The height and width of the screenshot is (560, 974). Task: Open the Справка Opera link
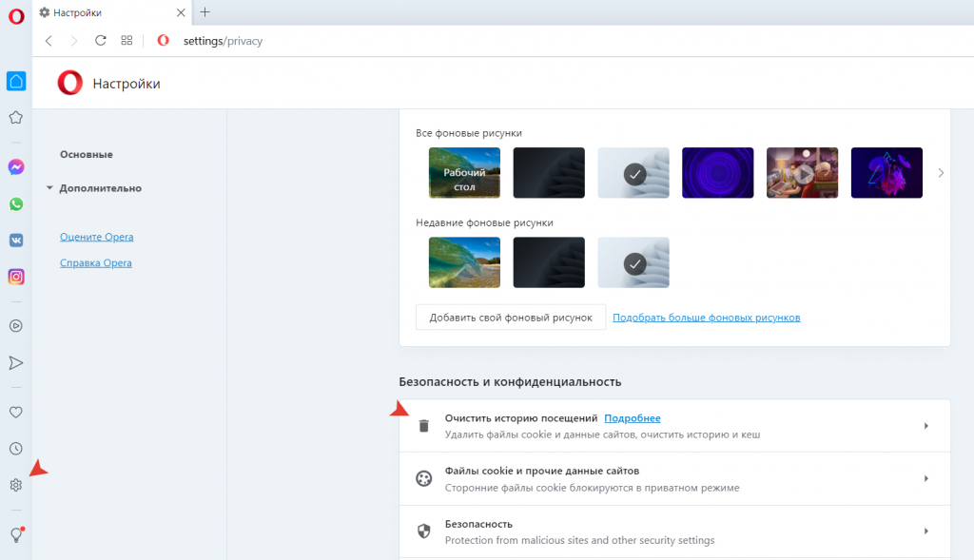pos(96,263)
